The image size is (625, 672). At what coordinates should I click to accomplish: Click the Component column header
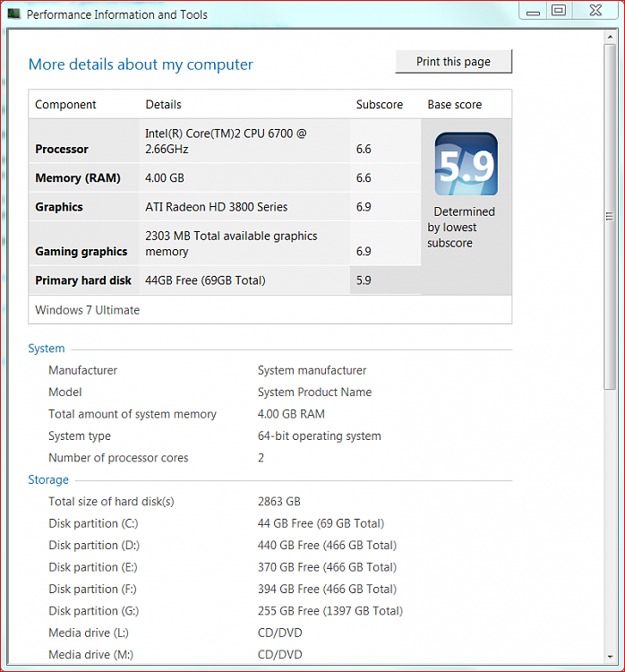coord(65,105)
